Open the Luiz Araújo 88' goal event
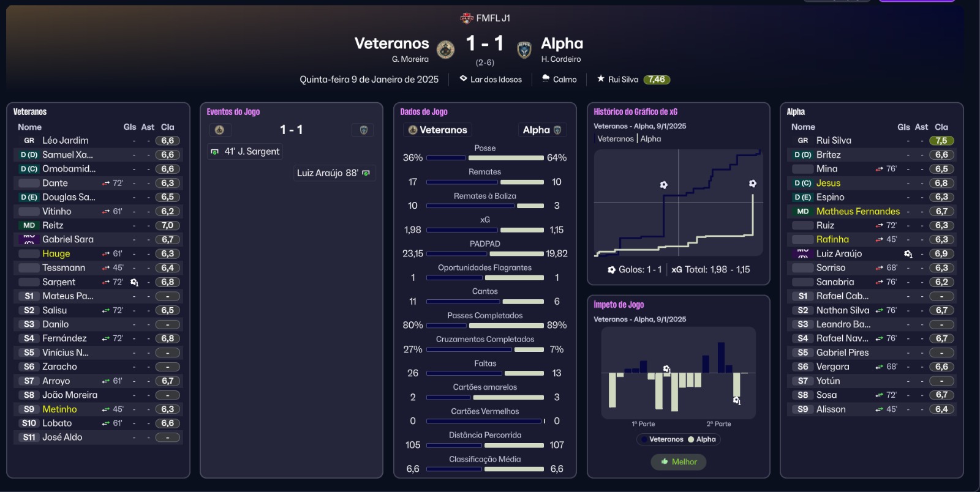Viewport: 980px width, 492px height. tap(333, 173)
